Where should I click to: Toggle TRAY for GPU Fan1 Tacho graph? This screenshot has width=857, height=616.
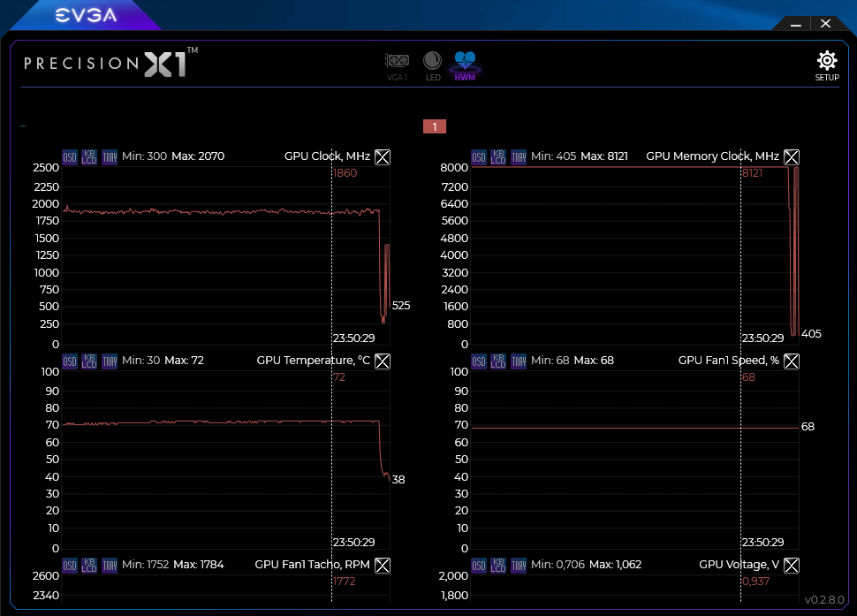[110, 565]
